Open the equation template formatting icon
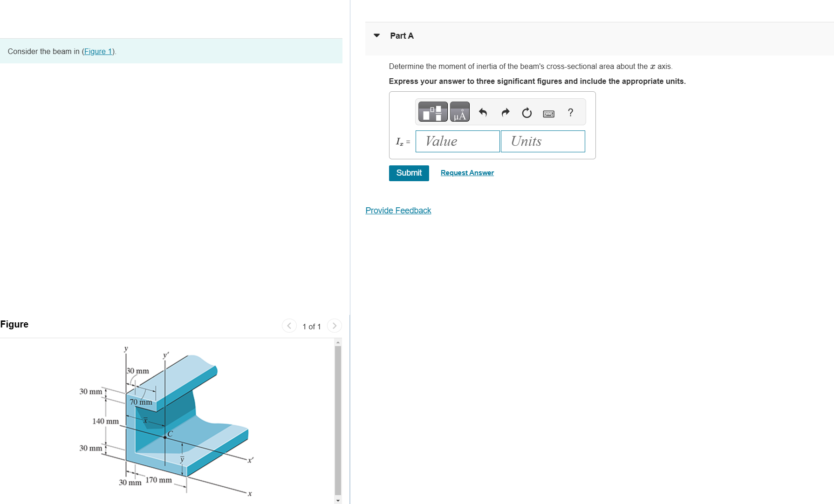Screen dimensions: 834x504 [432, 111]
